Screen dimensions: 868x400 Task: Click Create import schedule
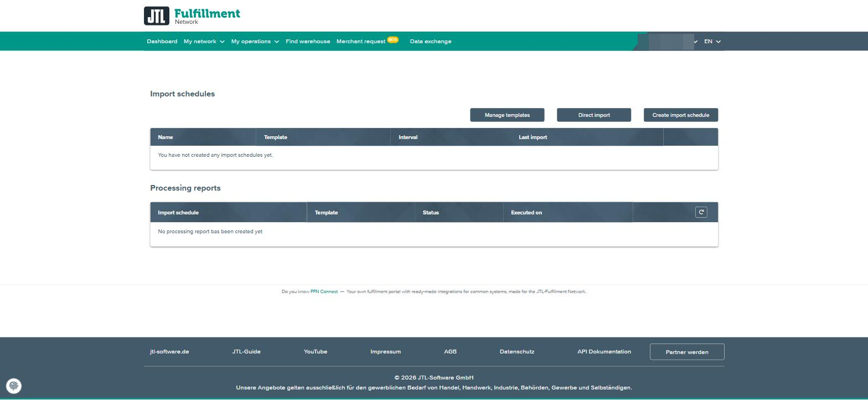pos(681,115)
